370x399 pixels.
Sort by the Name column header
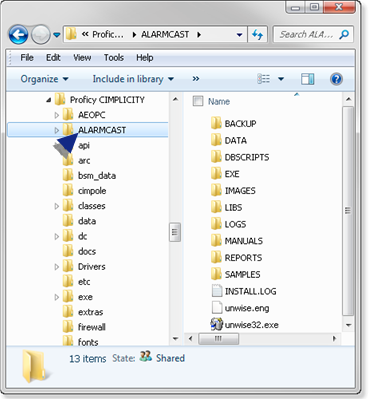(x=219, y=101)
